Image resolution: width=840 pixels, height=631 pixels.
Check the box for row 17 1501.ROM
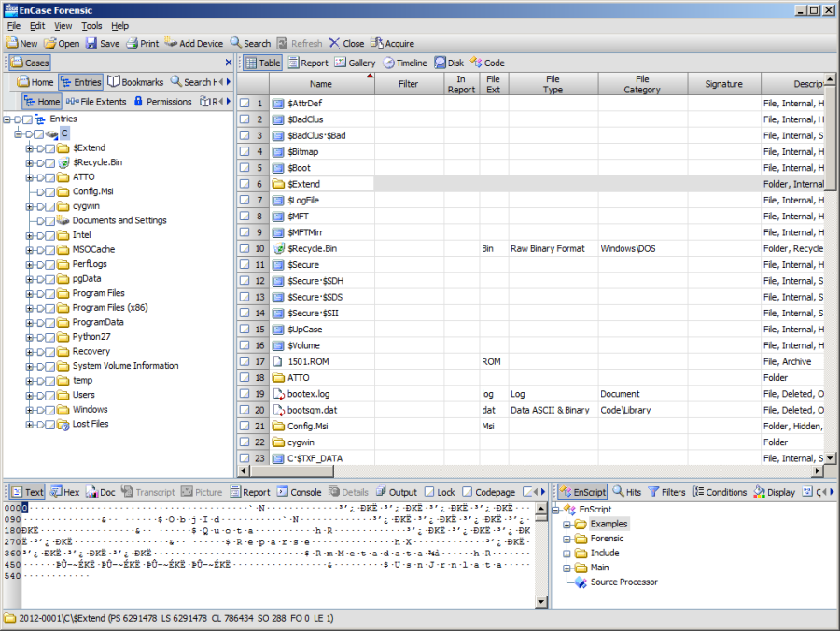pos(245,361)
